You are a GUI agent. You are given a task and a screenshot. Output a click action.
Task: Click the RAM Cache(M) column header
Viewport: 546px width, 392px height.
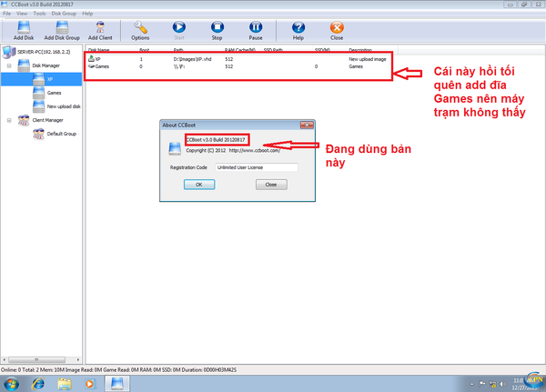pos(242,50)
